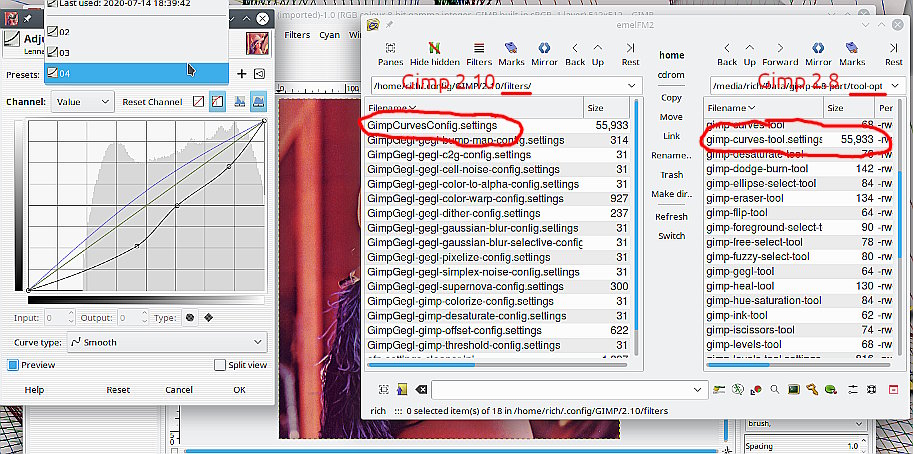Open the Channel dropdown showing Value
The image size is (913, 454).
coord(82,102)
